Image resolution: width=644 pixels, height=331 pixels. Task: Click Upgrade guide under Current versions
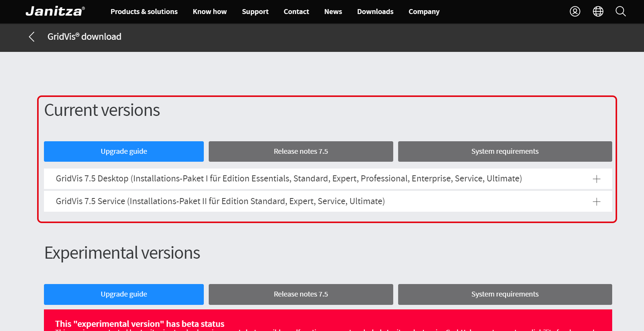click(x=124, y=151)
